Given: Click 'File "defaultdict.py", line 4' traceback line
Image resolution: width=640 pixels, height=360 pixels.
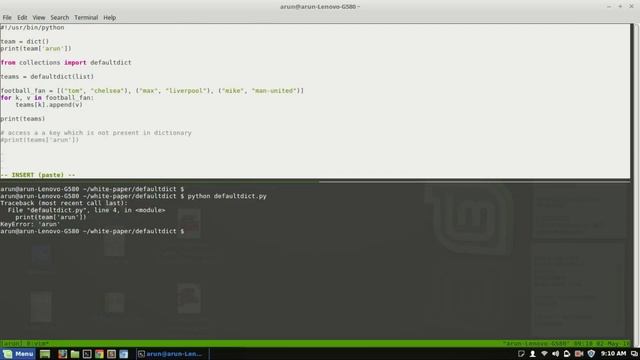Looking at the screenshot, I should pos(87,210).
